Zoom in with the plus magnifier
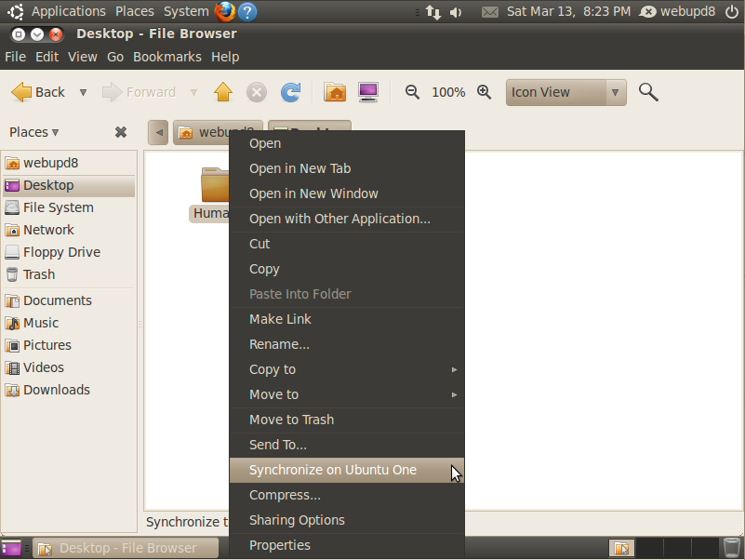The height and width of the screenshot is (560, 745). coord(485,92)
